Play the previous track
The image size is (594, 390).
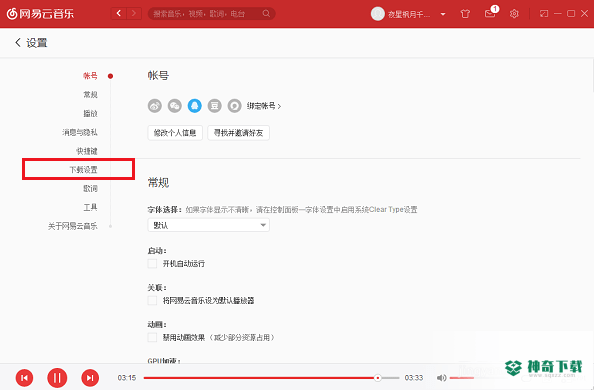click(24, 377)
